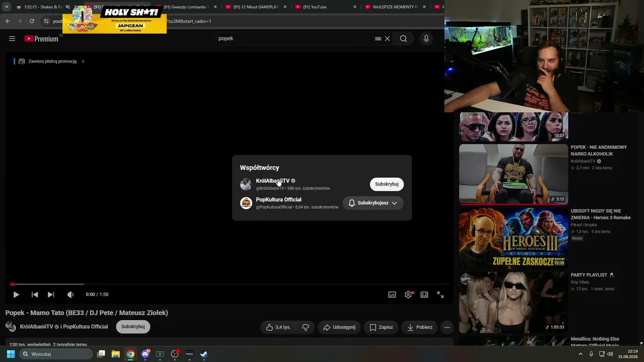Toggle subtitles on the player
The height and width of the screenshot is (362, 644).
tap(392, 295)
